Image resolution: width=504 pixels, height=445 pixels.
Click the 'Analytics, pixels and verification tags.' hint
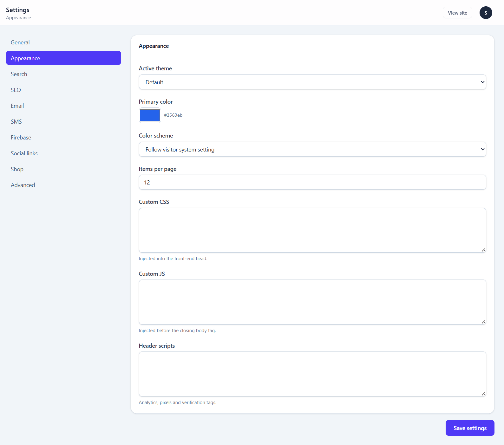coord(178,403)
